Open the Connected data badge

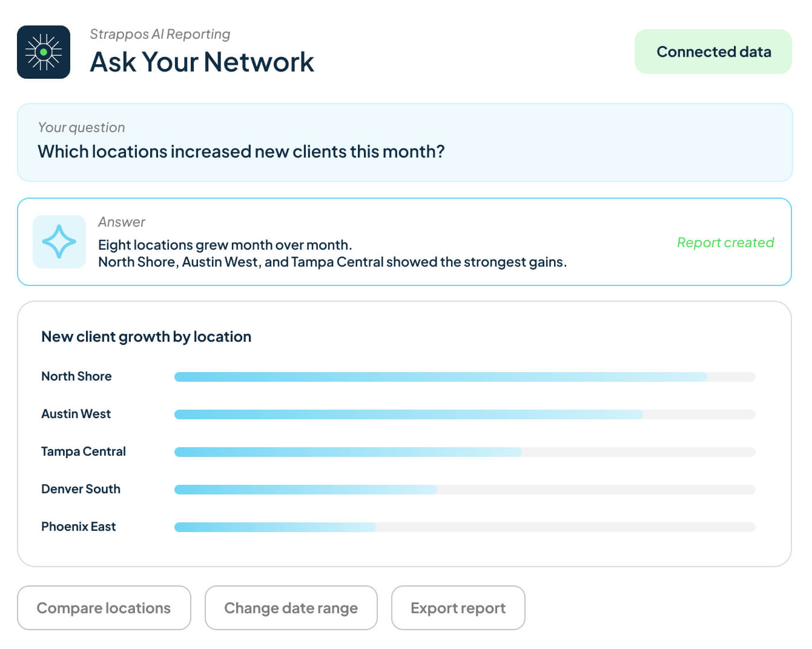click(713, 52)
